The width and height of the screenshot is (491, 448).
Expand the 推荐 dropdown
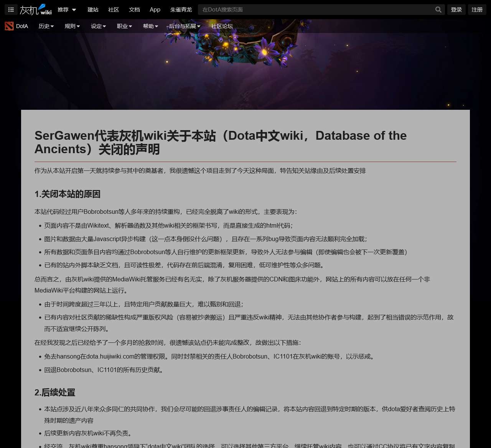[x=67, y=10]
